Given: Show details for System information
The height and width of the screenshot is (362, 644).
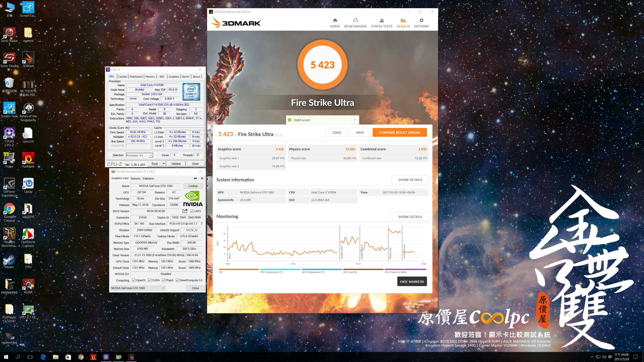Looking at the screenshot, I should point(410,180).
